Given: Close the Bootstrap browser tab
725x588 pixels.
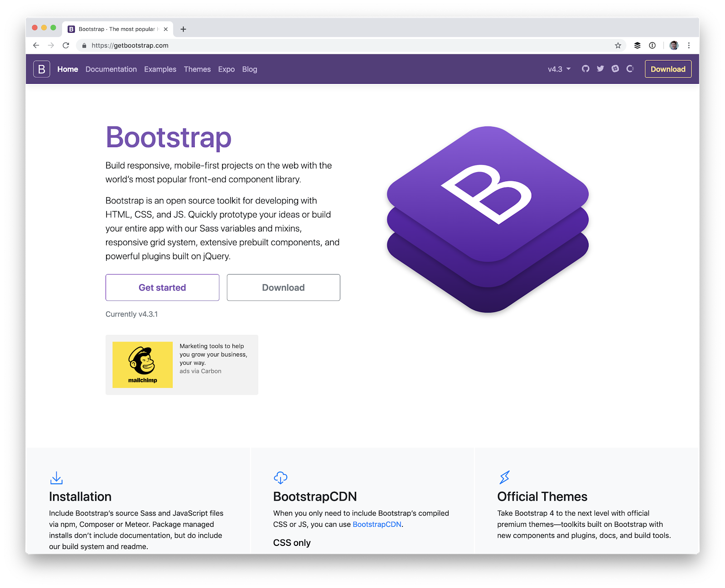Looking at the screenshot, I should pyautogui.click(x=166, y=29).
